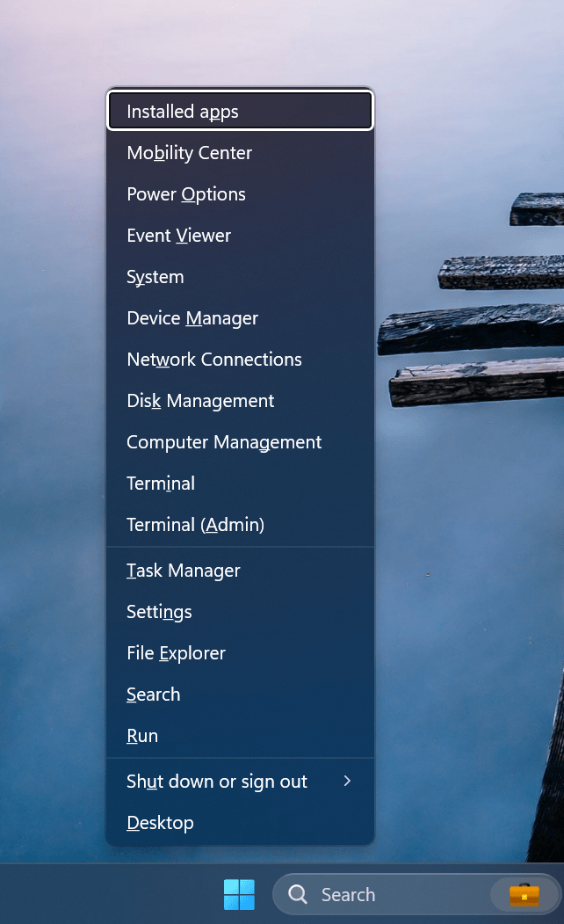The height and width of the screenshot is (924, 564).
Task: Open Power Options
Action: coord(186,194)
